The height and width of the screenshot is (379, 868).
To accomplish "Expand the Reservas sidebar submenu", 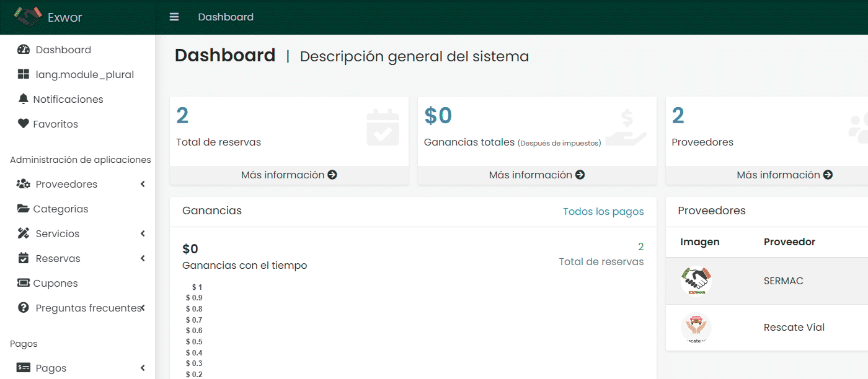I will (143, 258).
